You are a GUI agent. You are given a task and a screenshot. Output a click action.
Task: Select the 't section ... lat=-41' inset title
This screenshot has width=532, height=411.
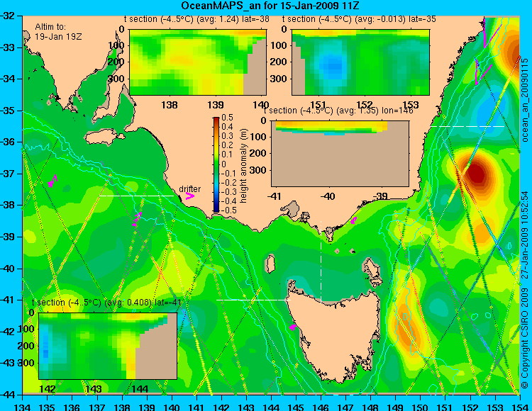click(x=106, y=303)
